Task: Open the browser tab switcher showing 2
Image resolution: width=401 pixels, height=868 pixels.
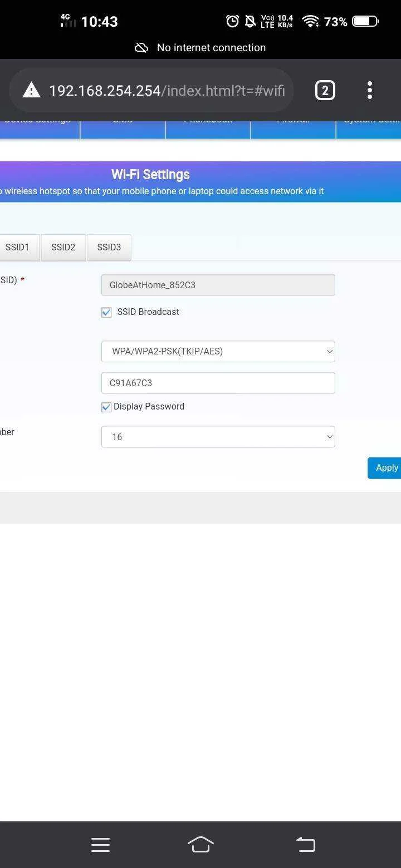Action: point(325,90)
